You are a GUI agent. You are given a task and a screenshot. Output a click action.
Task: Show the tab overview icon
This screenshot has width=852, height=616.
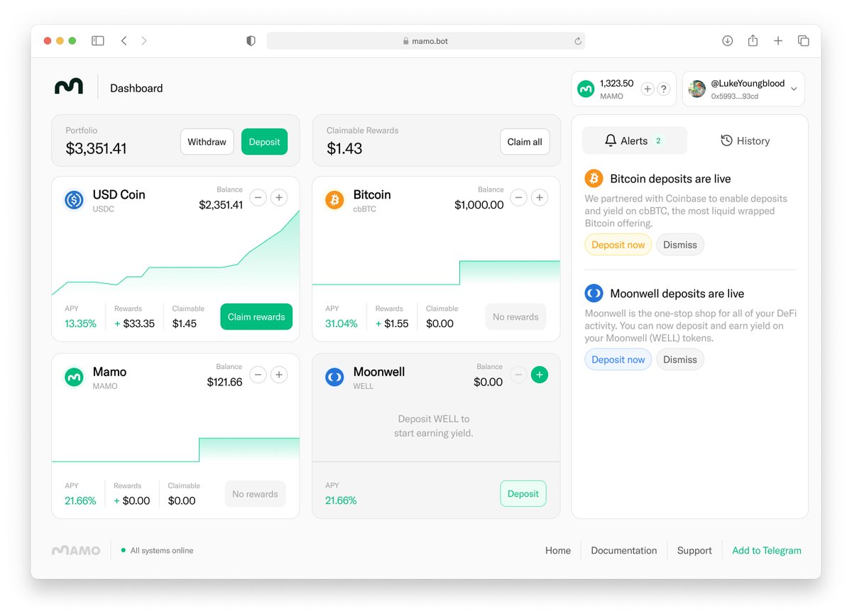[x=804, y=41]
